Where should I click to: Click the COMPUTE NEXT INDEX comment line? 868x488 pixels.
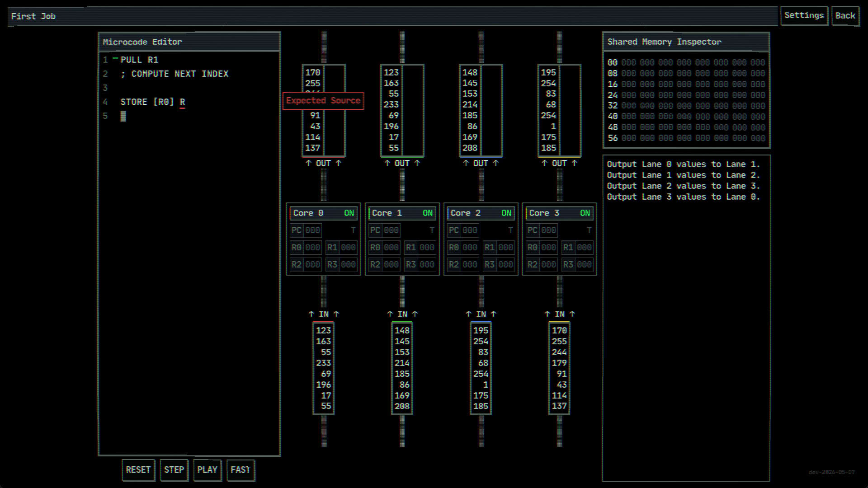pyautogui.click(x=175, y=74)
